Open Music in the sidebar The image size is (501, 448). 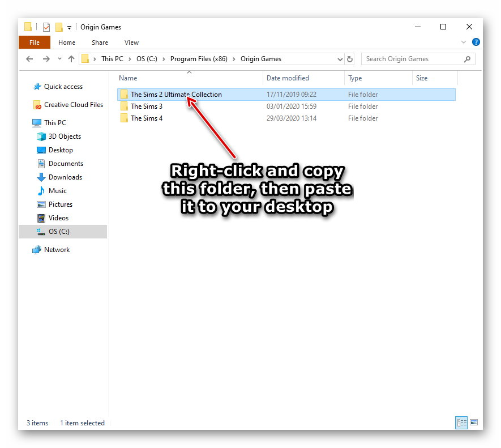(58, 191)
